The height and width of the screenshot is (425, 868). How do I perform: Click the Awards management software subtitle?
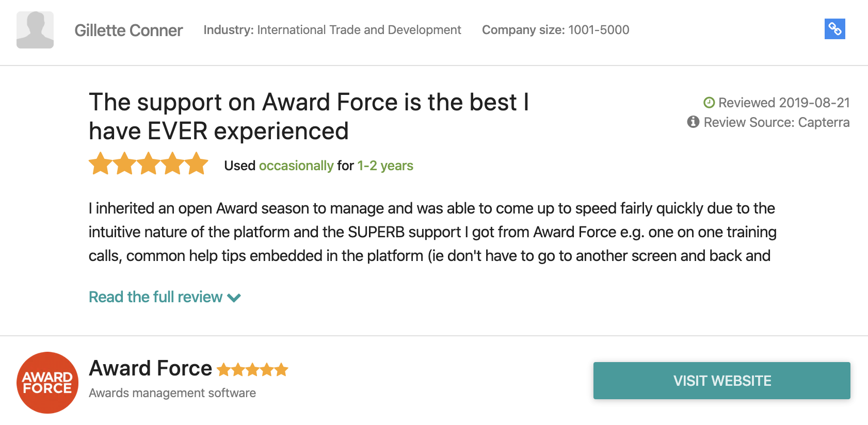coord(172,393)
